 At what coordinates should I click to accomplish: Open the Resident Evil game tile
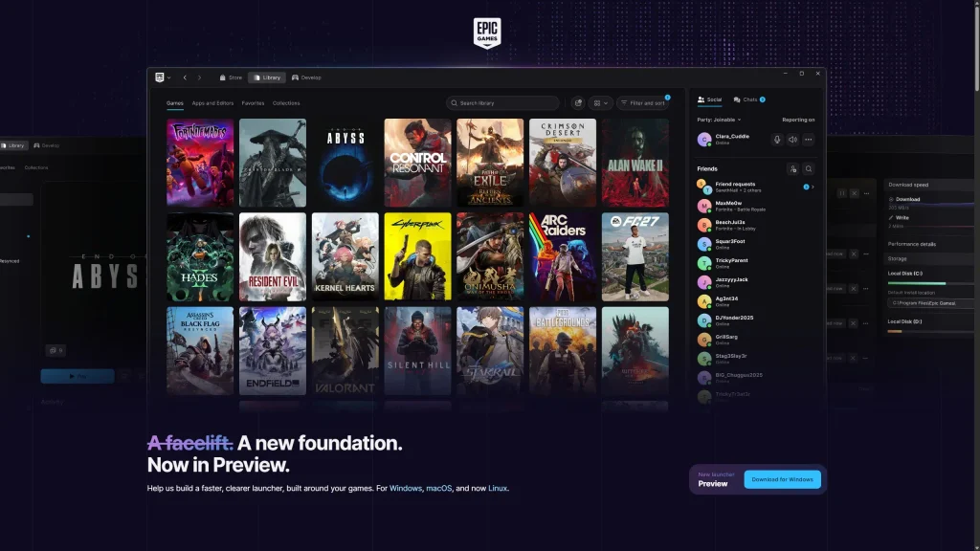tap(273, 256)
